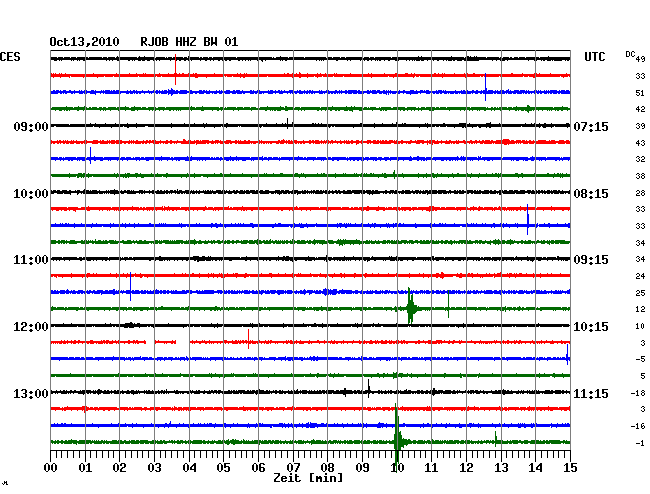Click the red spike on second trace from top
Image resolution: width=650 pixels, height=494 pixels.
[x=175, y=70]
